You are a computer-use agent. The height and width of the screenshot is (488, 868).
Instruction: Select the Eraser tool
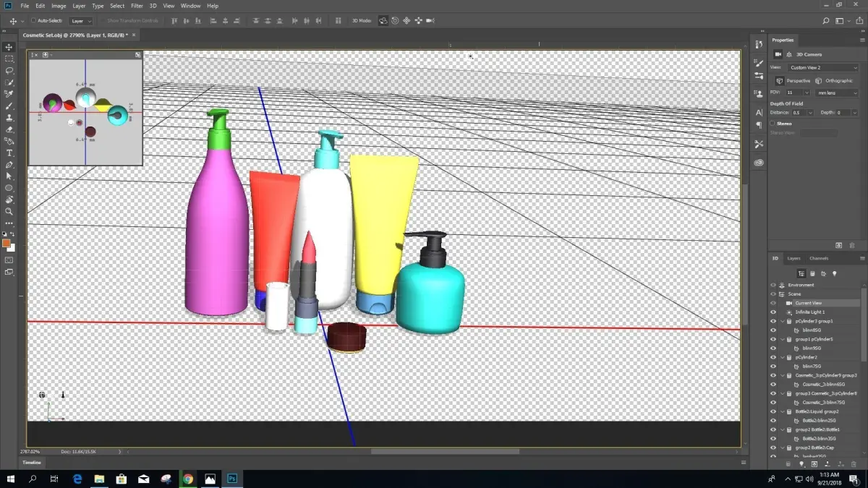point(9,129)
